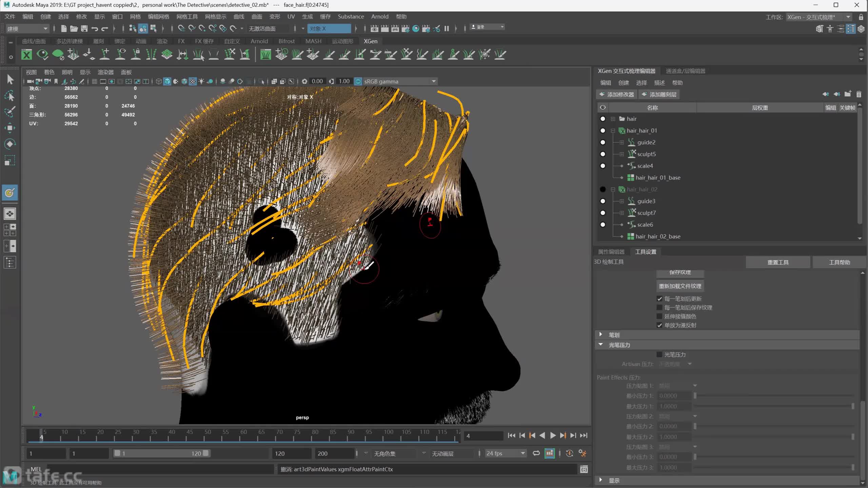Choose the Scale tool in toolbox

(10, 160)
